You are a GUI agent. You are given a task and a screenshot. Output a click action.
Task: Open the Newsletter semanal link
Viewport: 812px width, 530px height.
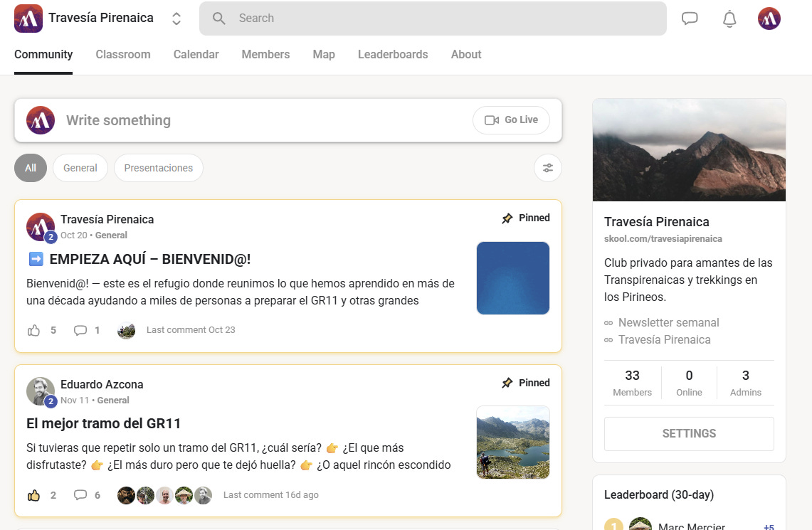pos(668,322)
